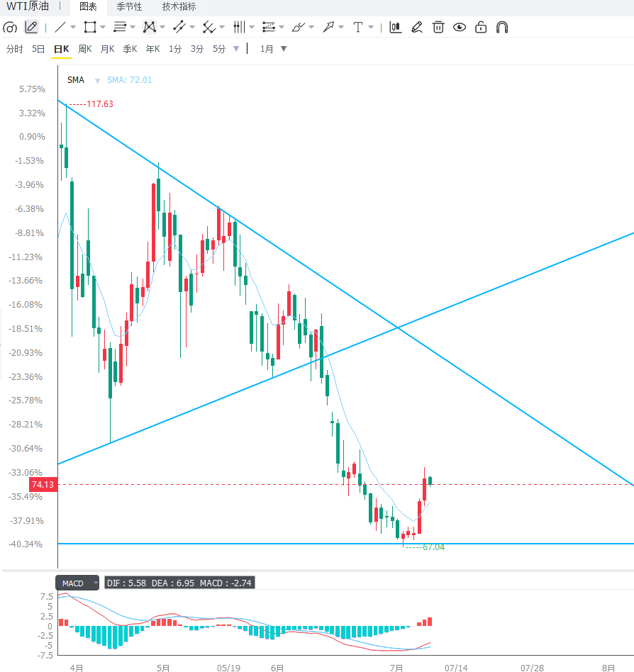This screenshot has height=672, width=634.
Task: Select the pattern polyline tool
Action: [x=149, y=28]
